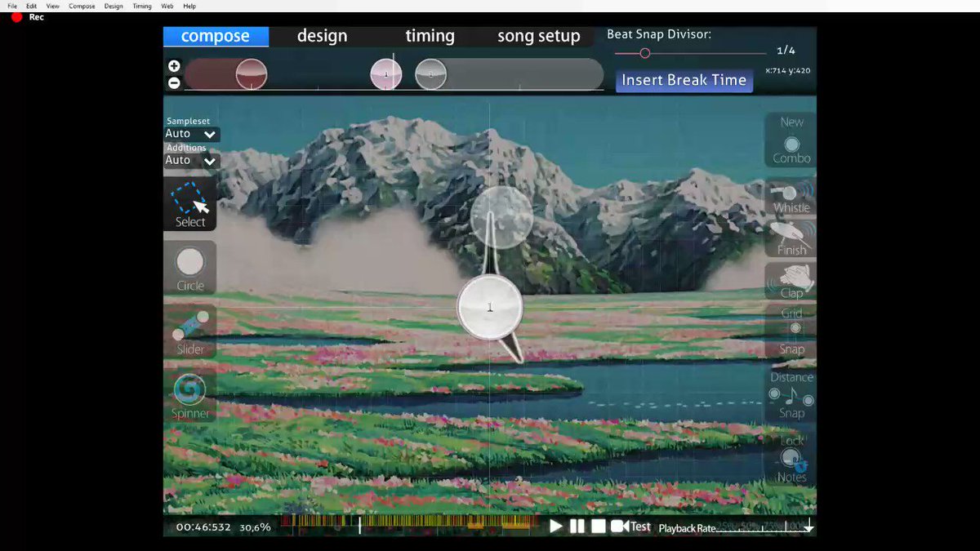The width and height of the screenshot is (980, 551).
Task: Play the song
Action: coord(556,527)
